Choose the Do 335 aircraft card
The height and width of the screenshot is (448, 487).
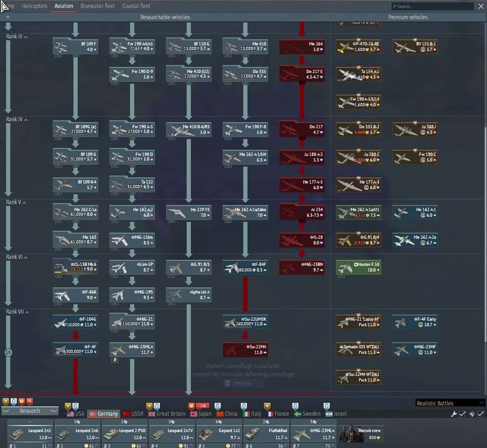245,74
